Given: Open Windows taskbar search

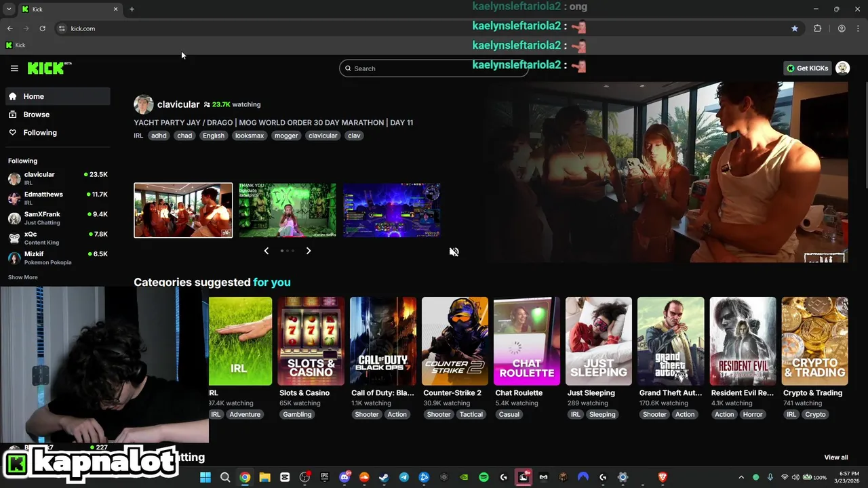Looking at the screenshot, I should point(225,477).
